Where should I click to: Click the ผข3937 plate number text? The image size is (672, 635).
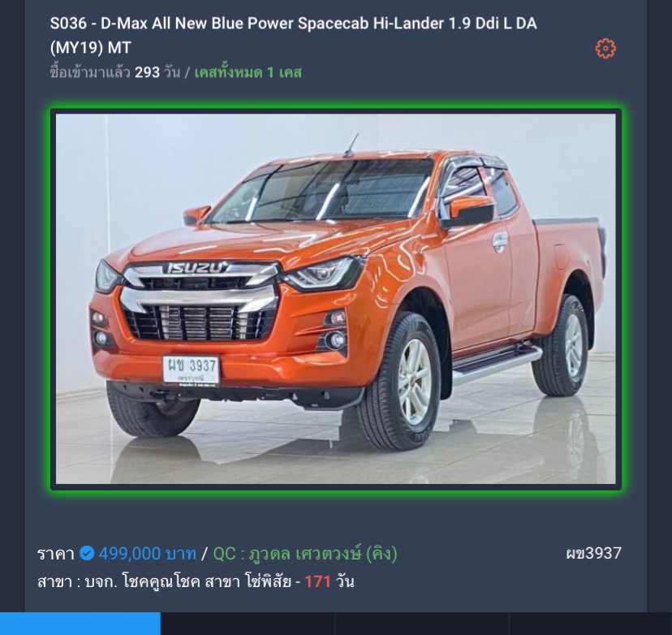point(593,553)
